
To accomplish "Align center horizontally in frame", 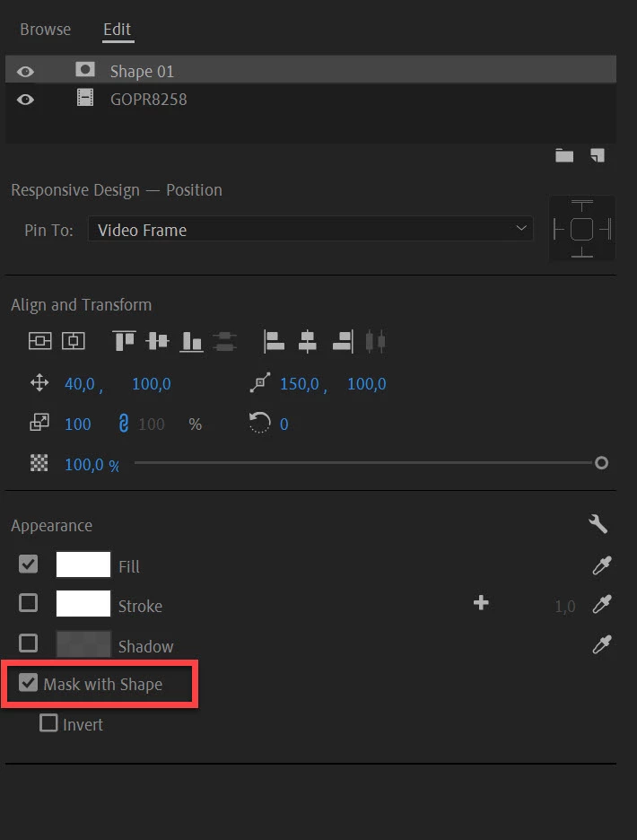I will [74, 341].
